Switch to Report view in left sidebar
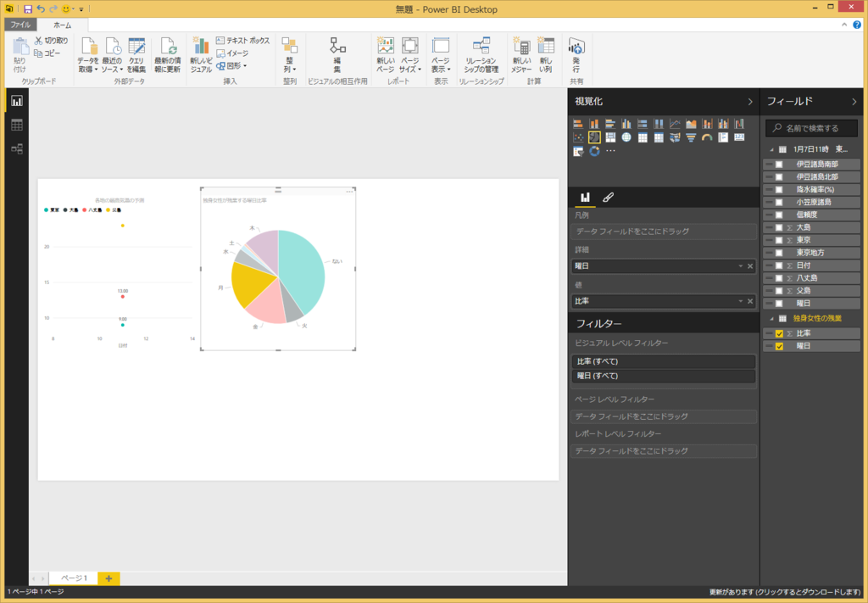Image resolution: width=868 pixels, height=603 pixels. (x=17, y=101)
